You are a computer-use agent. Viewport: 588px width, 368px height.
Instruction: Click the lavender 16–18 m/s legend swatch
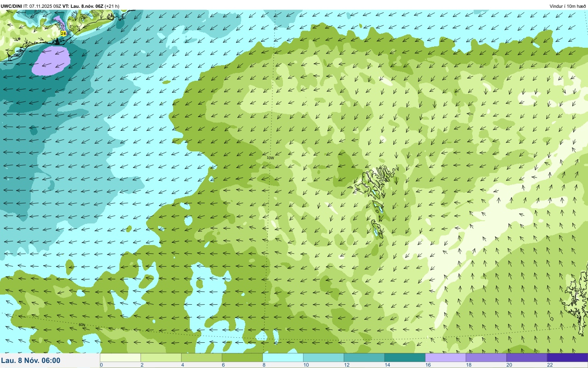click(x=446, y=357)
